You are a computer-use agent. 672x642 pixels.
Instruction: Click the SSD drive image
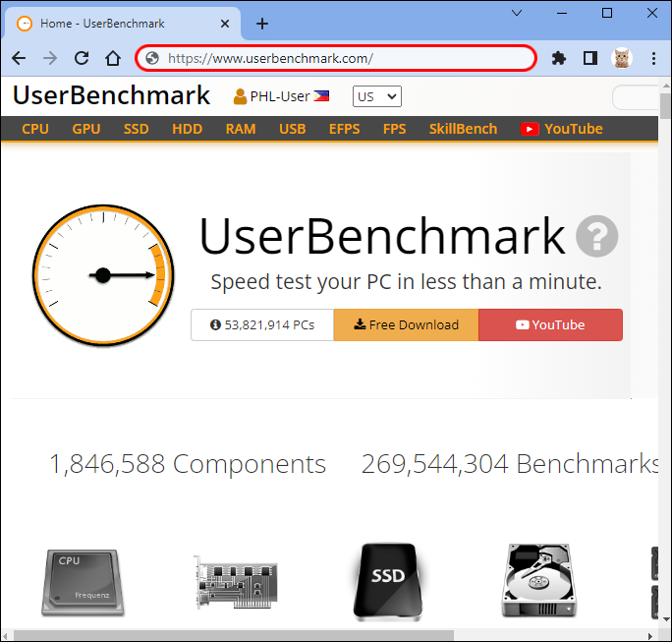(388, 582)
